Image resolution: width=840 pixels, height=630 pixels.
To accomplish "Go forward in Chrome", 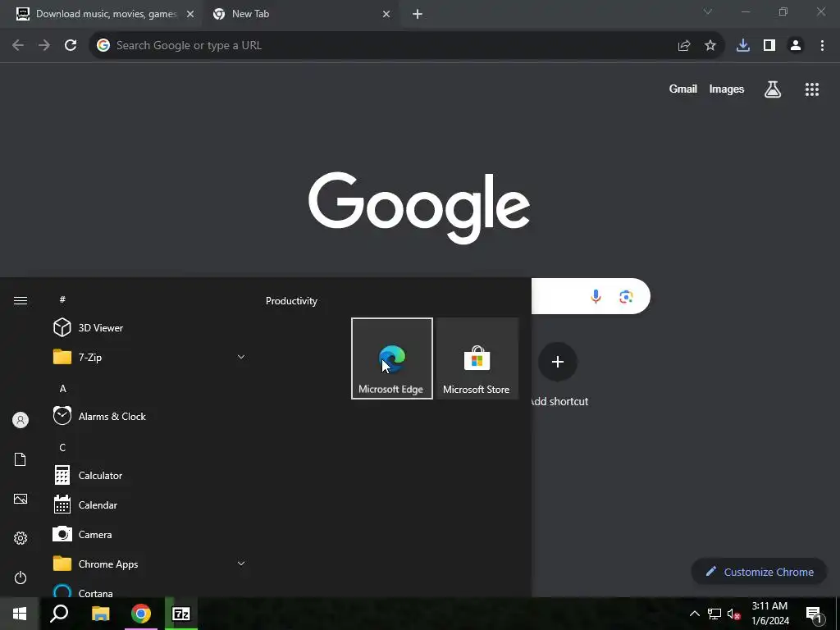I will click(x=44, y=46).
